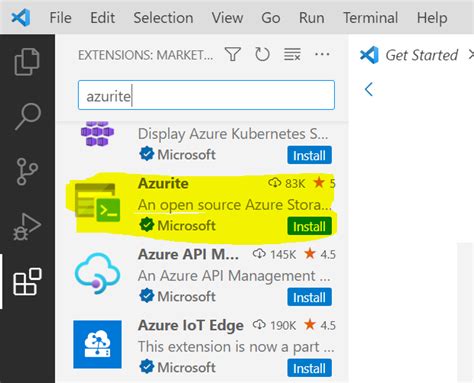Viewport: 474px width, 383px height.
Task: Open the Run and Debug view
Action: tap(27, 227)
